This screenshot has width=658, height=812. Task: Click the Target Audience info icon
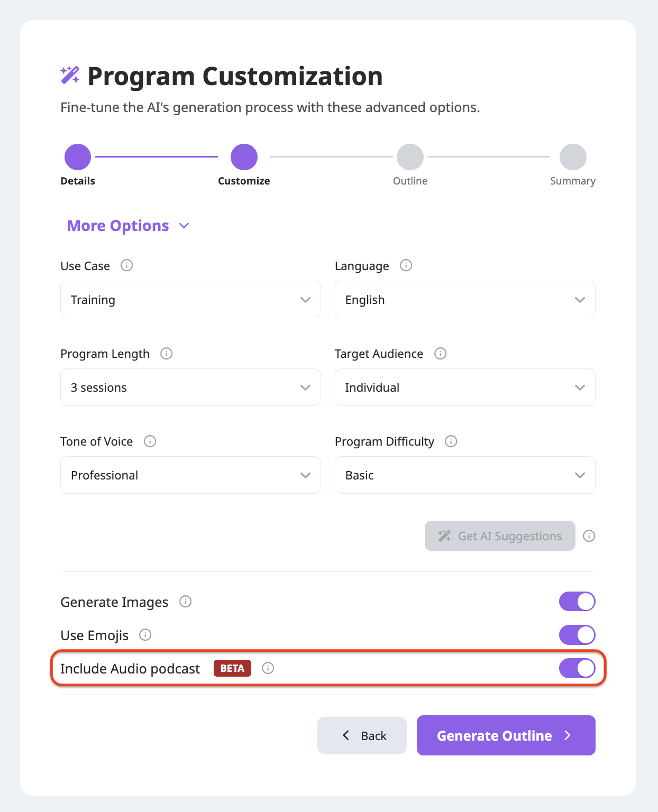pos(440,353)
